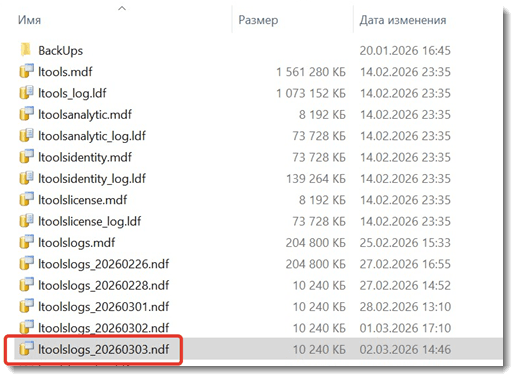This screenshot has width=518, height=390.
Task: Click the ltools.mdf file icon
Action: pos(26,71)
